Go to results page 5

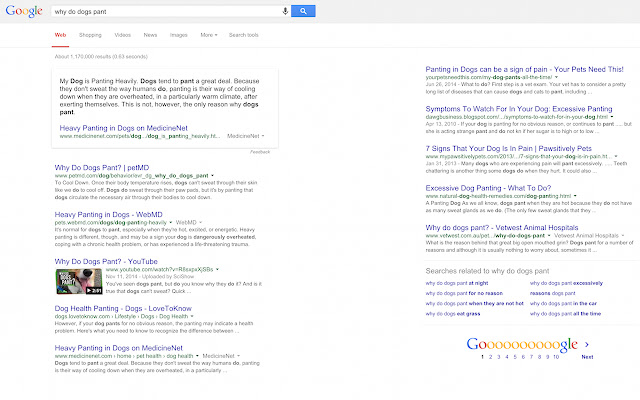pos(515,357)
